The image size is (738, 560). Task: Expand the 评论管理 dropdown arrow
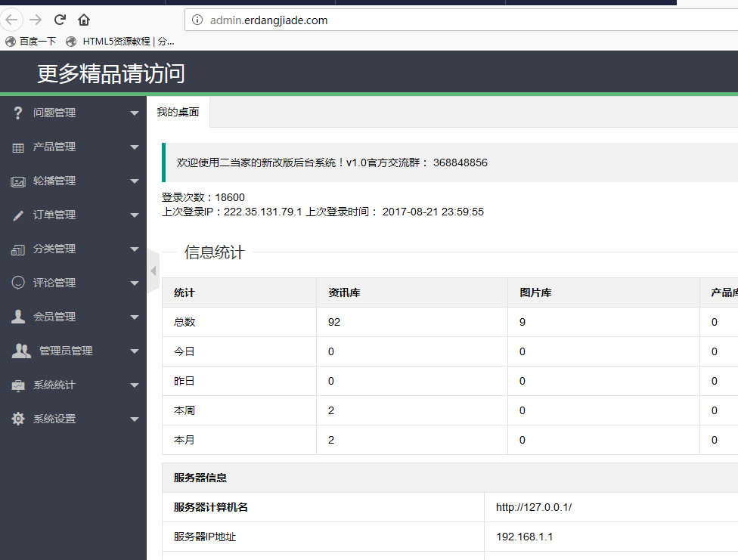click(135, 283)
